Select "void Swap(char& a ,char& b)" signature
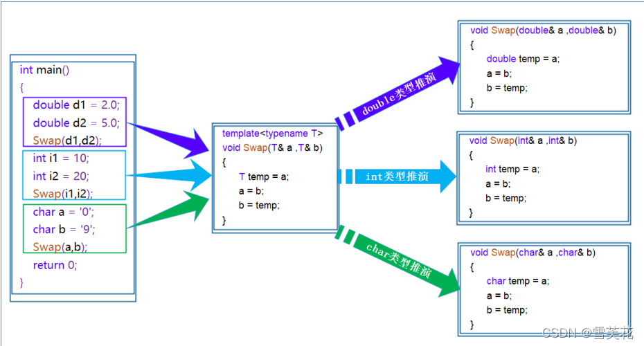 [x=533, y=253]
